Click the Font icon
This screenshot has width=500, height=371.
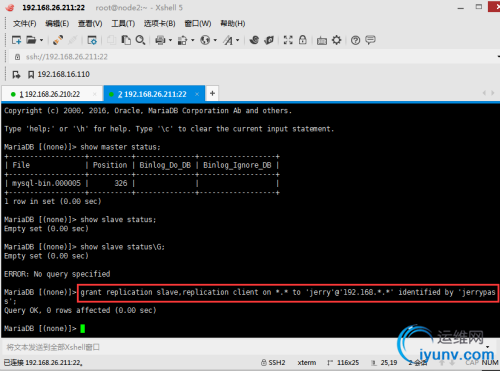(228, 40)
